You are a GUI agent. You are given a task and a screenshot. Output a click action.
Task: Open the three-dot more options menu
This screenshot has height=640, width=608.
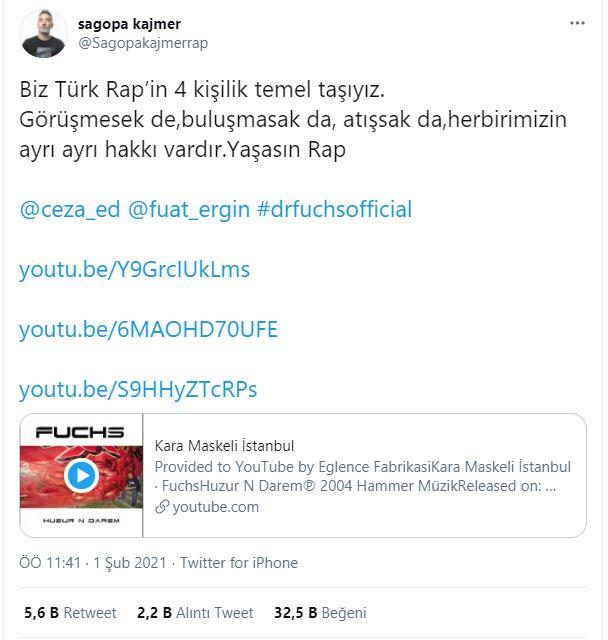coord(577,23)
